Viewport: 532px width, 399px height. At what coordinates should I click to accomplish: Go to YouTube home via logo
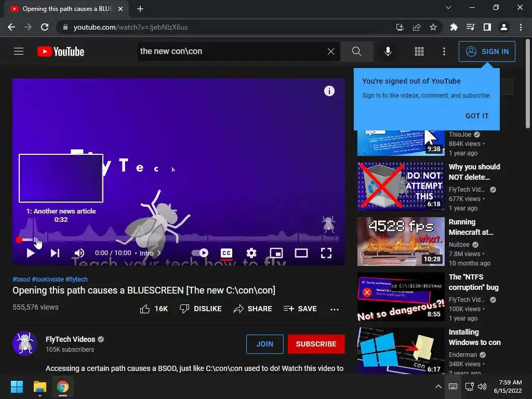pos(61,51)
